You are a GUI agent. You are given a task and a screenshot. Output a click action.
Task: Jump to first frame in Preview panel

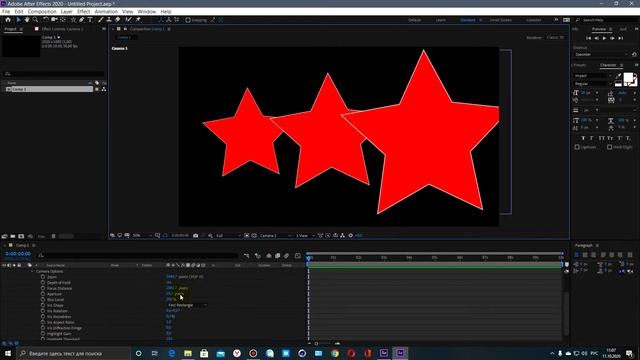pyautogui.click(x=588, y=38)
